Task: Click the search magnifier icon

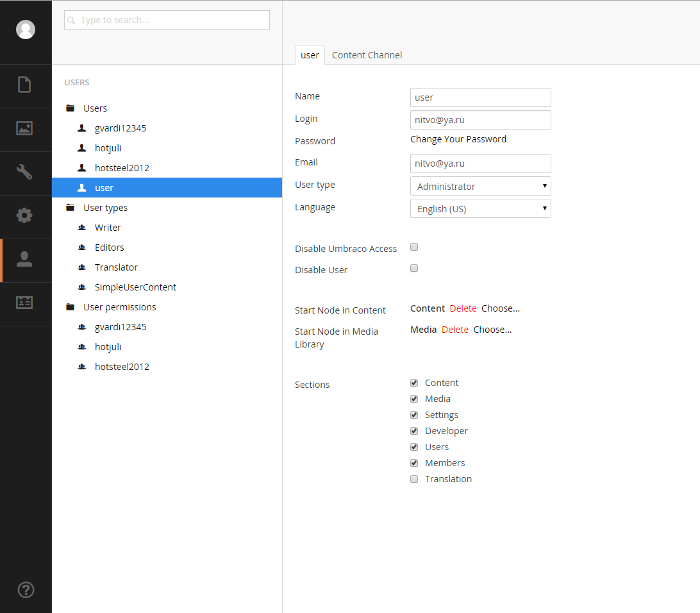Action: pos(71,21)
